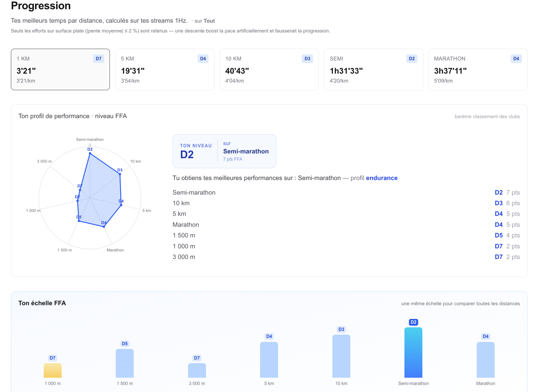Select the 1 KM best time card
537x392 pixels.
coord(60,69)
